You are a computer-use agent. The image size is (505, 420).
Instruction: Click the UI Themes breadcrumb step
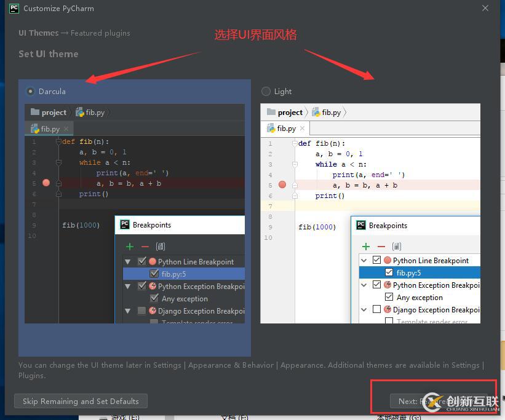[39, 33]
